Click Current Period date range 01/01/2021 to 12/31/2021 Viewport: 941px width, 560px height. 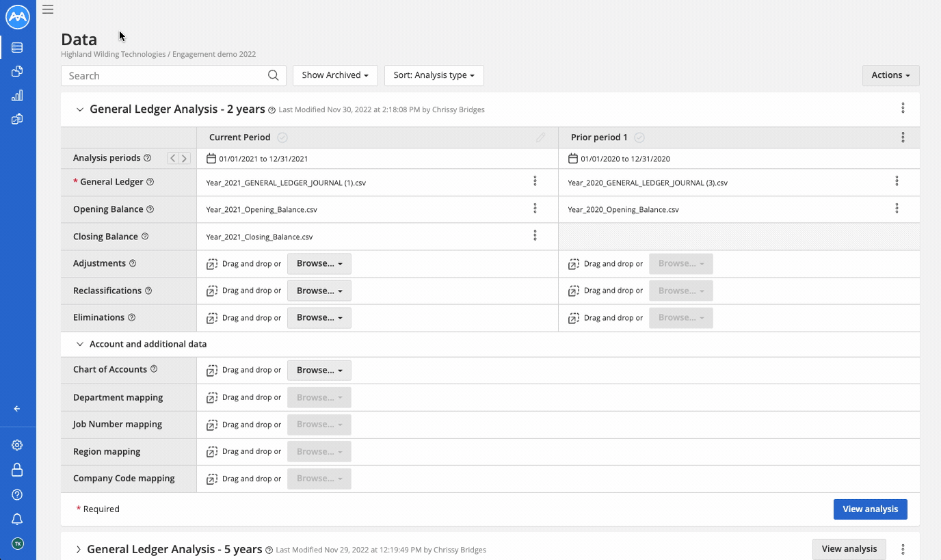(263, 159)
